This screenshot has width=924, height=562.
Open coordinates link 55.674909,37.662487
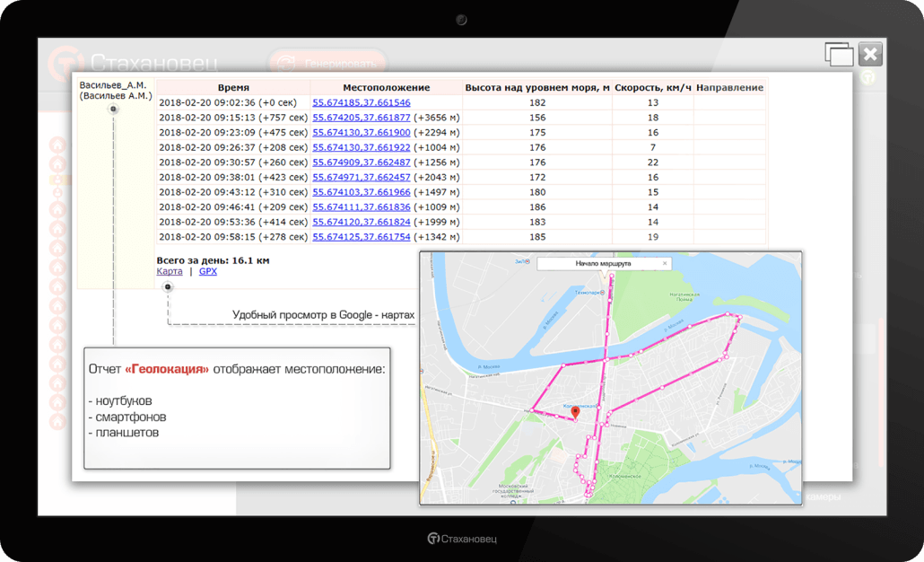362,162
